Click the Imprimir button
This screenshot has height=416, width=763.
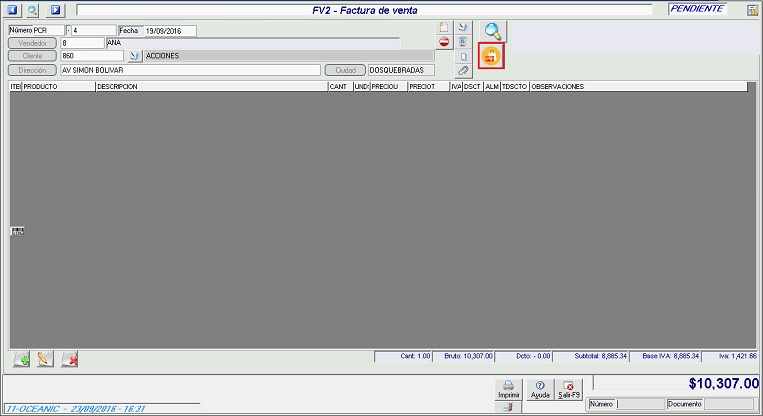coord(508,389)
